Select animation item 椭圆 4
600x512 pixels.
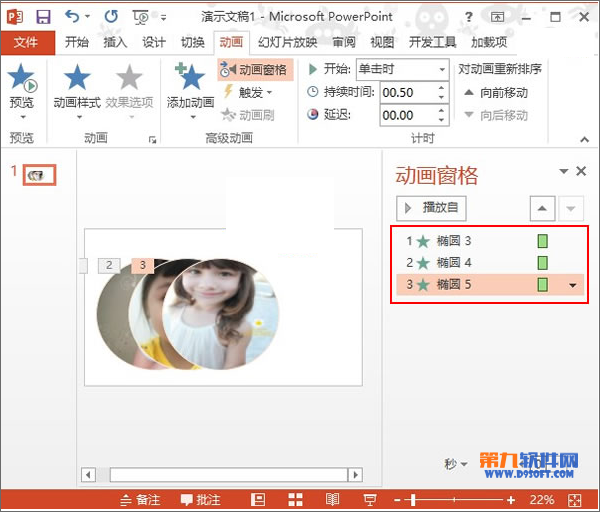(490, 263)
